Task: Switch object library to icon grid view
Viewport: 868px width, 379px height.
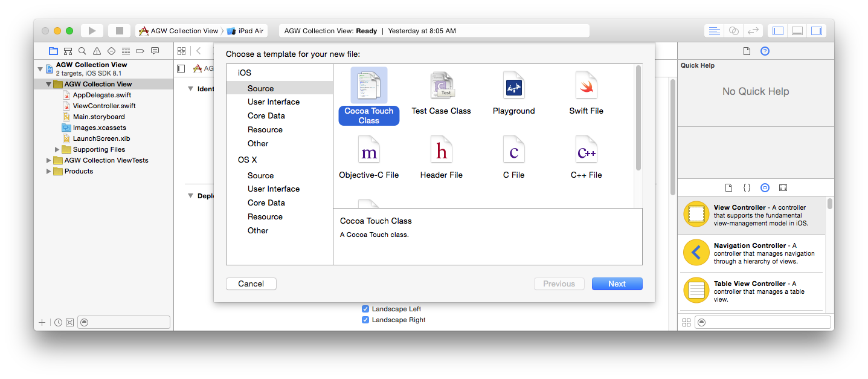Action: tap(686, 323)
